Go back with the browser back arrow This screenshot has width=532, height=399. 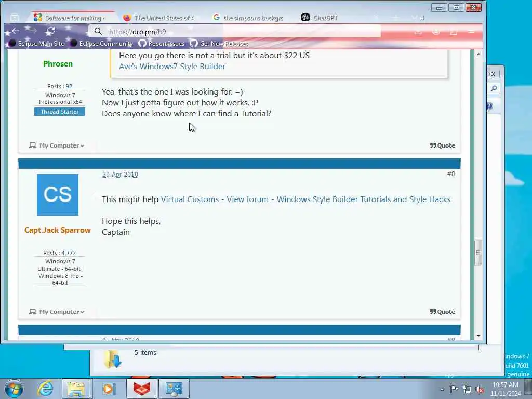point(15,31)
